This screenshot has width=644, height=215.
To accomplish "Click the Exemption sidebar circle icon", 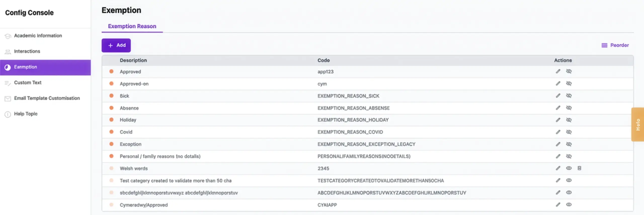I will click(8, 67).
